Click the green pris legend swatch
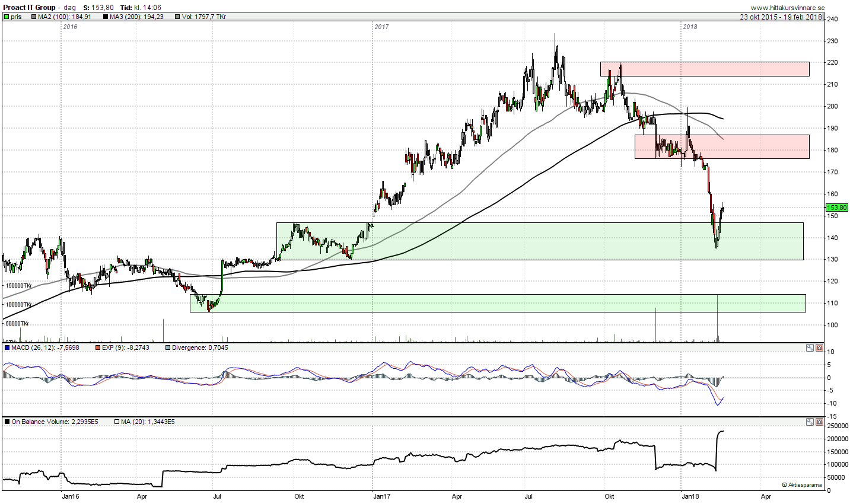This screenshot has height=504, width=850. [7, 17]
